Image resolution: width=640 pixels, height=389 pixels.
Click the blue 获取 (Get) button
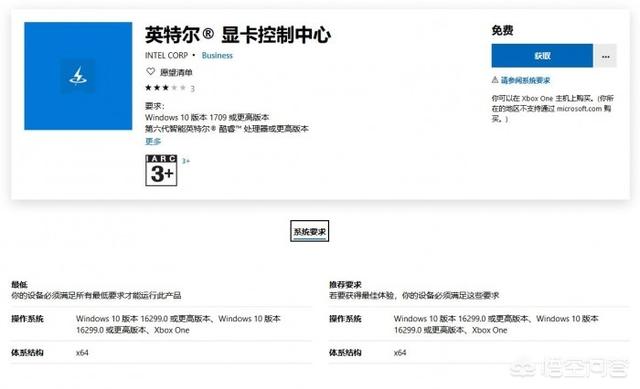[x=542, y=56]
